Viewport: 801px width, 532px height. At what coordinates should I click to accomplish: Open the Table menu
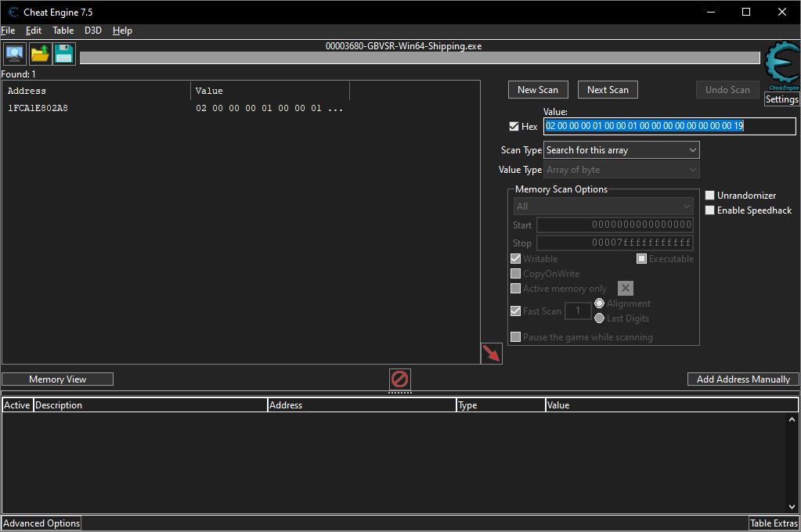63,31
